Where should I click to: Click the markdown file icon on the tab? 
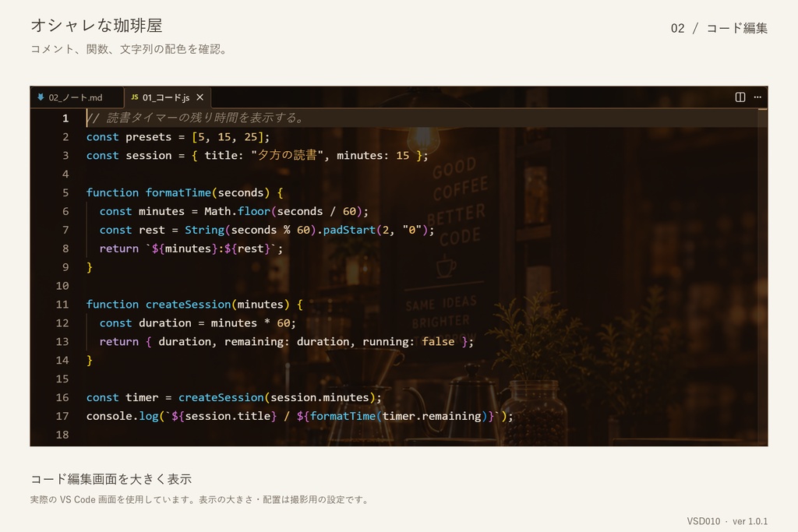tap(41, 97)
